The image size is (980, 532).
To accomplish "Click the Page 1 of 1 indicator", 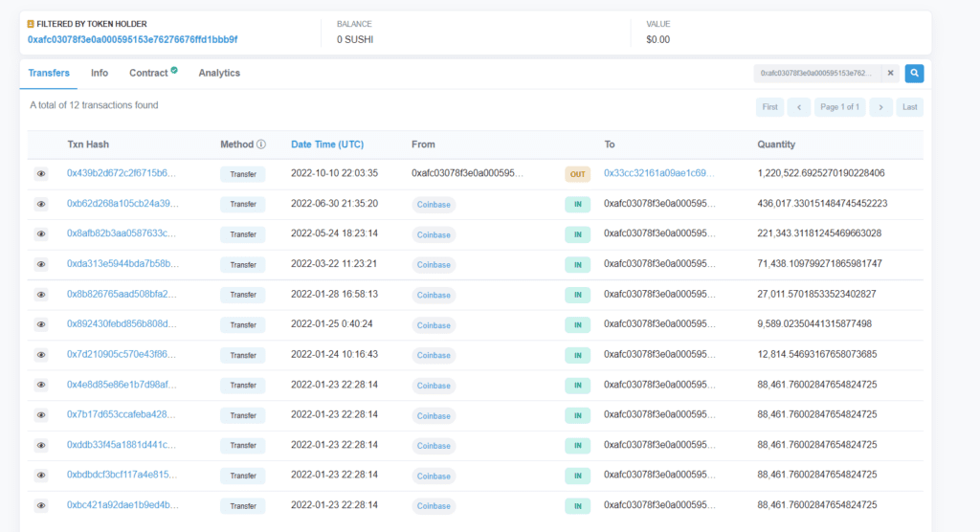I will tap(840, 107).
